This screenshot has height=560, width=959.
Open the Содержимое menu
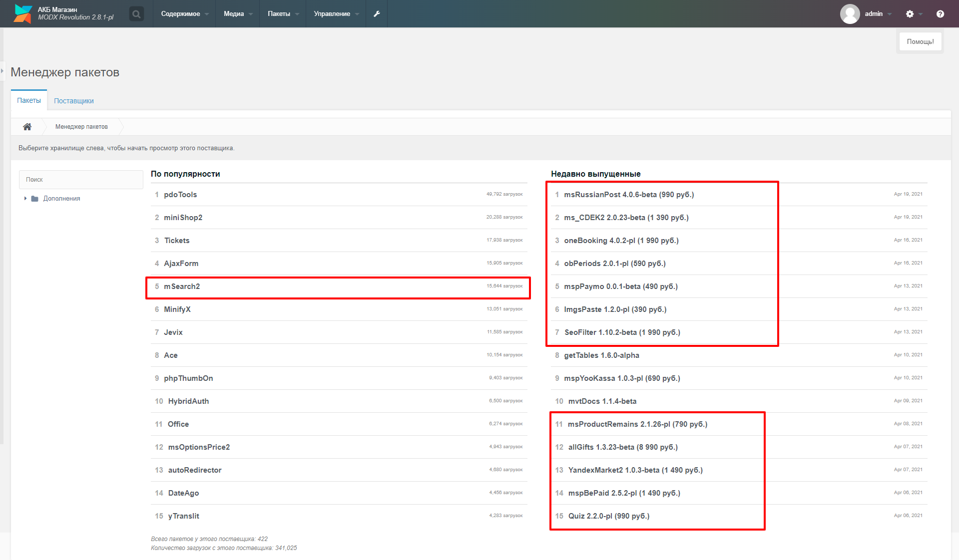coord(185,13)
